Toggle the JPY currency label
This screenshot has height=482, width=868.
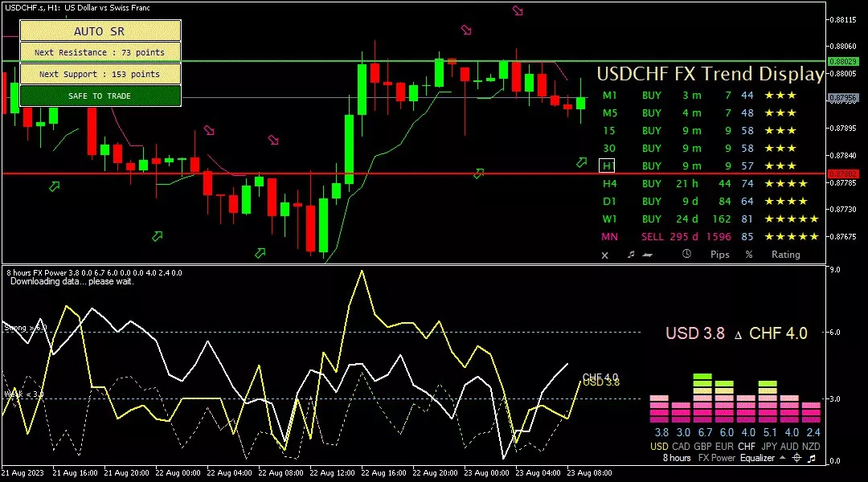[769, 446]
